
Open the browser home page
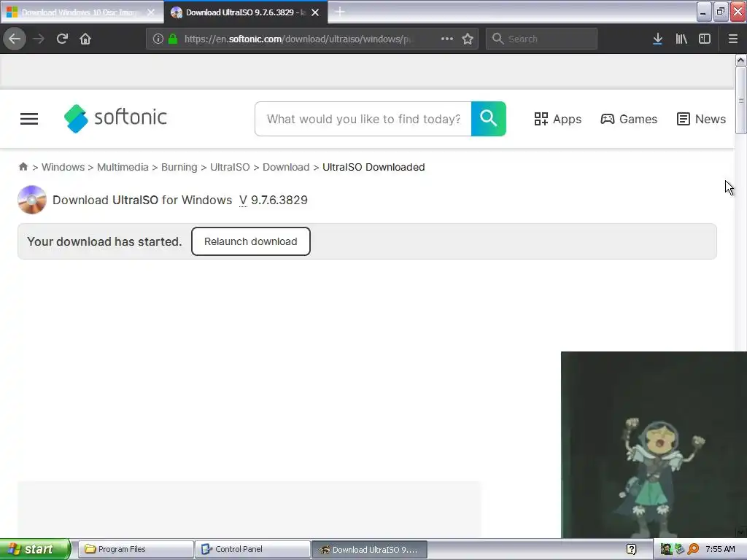click(x=85, y=39)
